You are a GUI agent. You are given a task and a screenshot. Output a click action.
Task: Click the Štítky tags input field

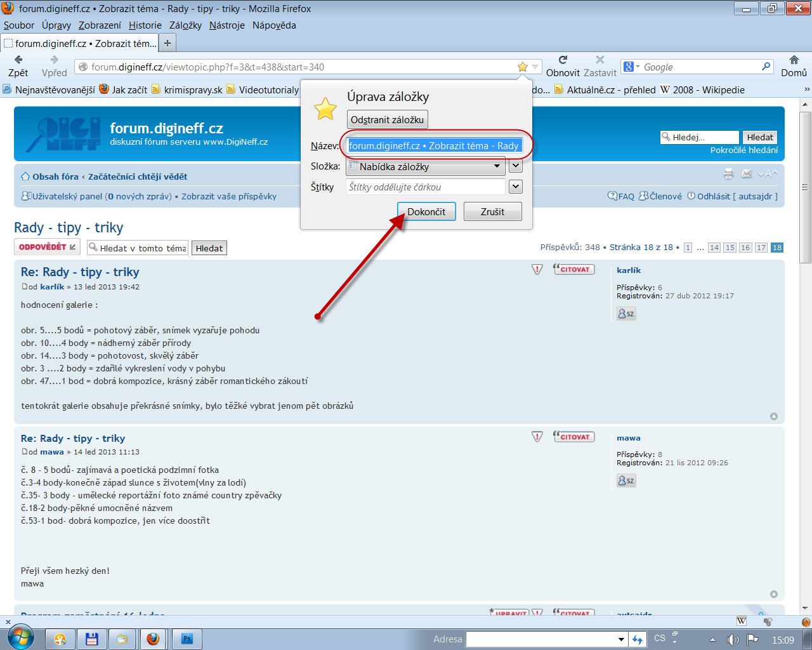click(x=425, y=187)
